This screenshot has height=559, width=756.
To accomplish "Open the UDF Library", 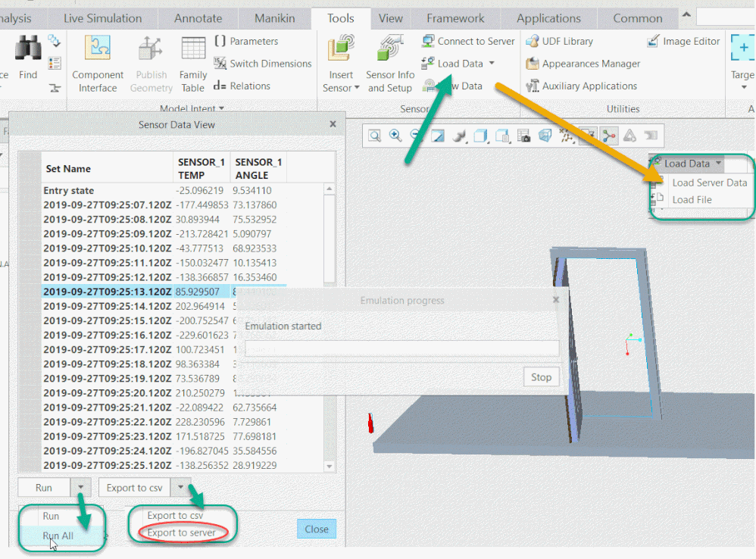I will (x=559, y=42).
